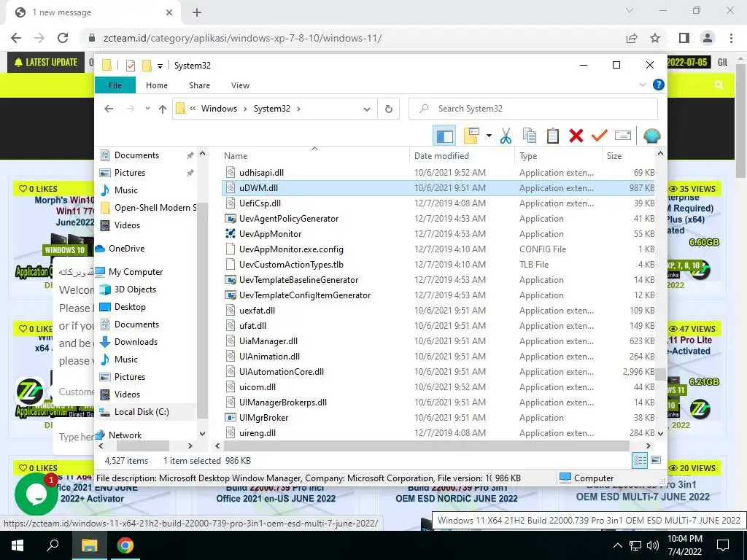Screen dimensions: 747x560
Task: Open the Chrome three-dot menu
Action: (731, 38)
